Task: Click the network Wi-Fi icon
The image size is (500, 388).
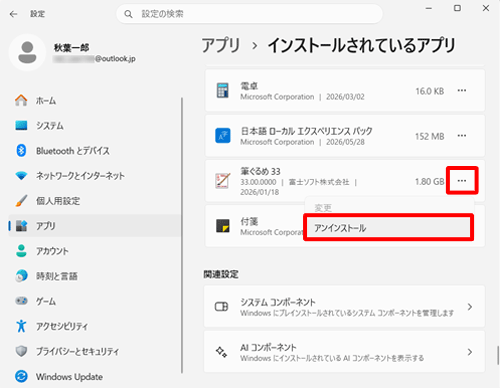Action: pos(21,176)
